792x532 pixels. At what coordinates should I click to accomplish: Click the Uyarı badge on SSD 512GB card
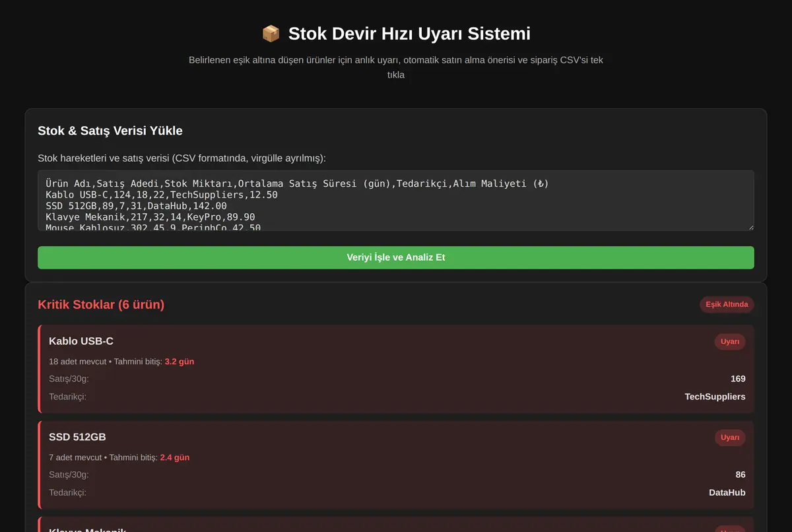(x=730, y=438)
